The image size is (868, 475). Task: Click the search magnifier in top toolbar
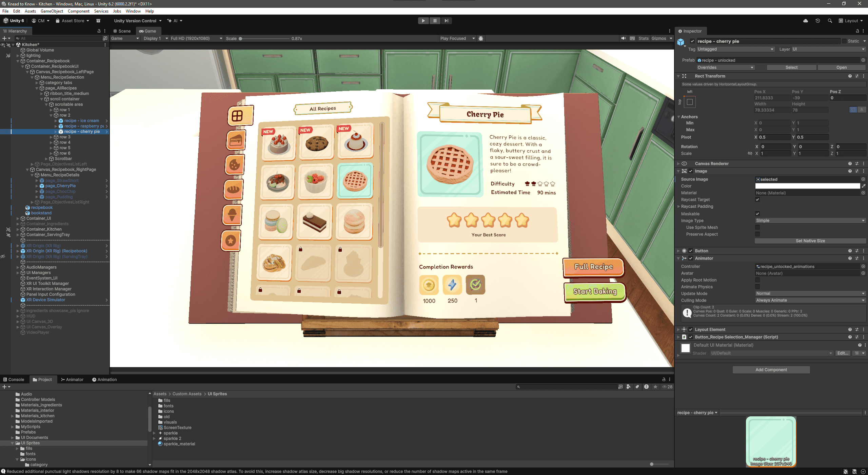pyautogui.click(x=830, y=21)
